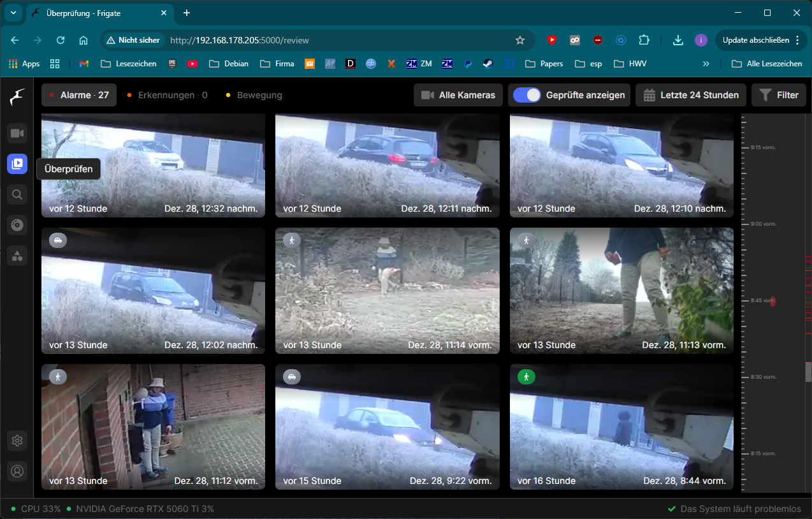Screen dimensions: 812x519
Task: Open the 11:12 vorm. person thumbnail
Action: 153,427
